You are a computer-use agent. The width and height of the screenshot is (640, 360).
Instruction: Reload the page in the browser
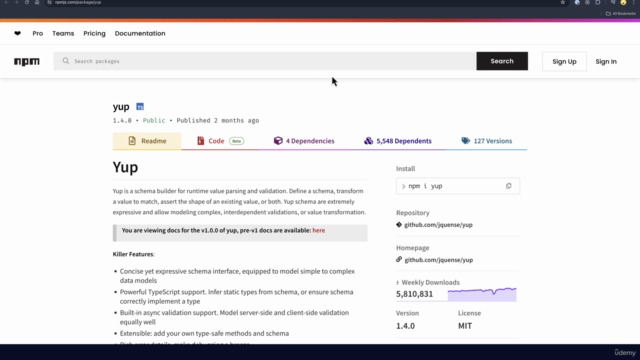27,2
